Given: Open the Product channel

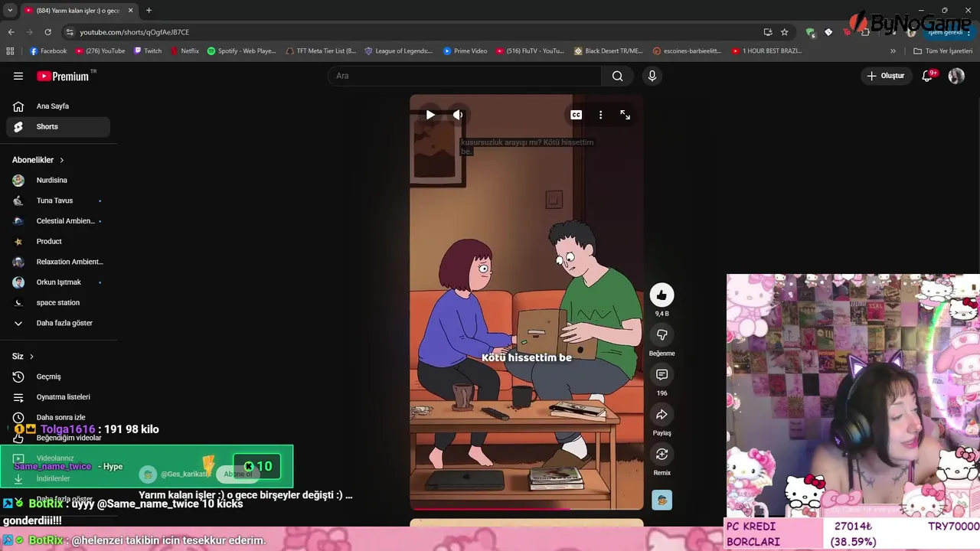Looking at the screenshot, I should click(x=58, y=241).
